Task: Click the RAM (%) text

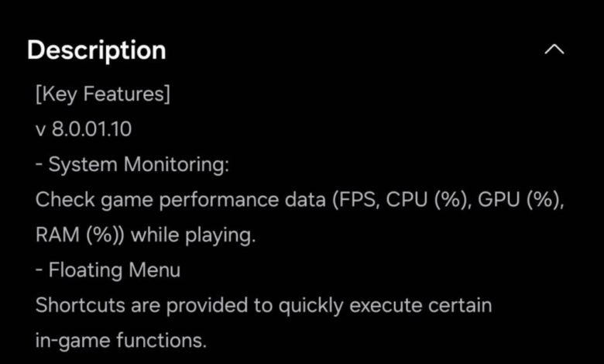Action: click(80, 235)
